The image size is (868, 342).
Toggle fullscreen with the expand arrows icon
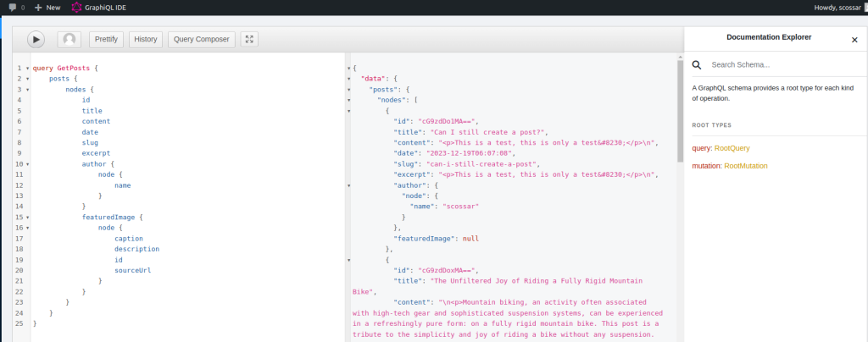(x=249, y=39)
